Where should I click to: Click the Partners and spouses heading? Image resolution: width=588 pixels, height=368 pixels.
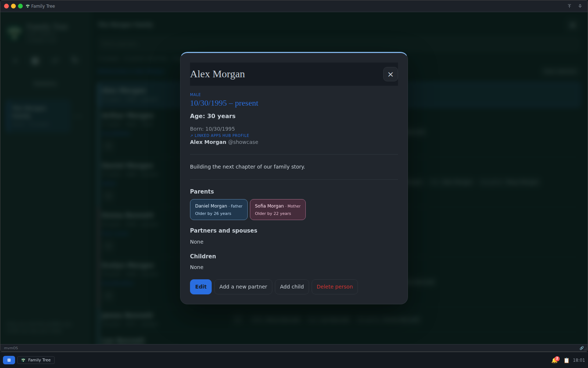(x=223, y=230)
